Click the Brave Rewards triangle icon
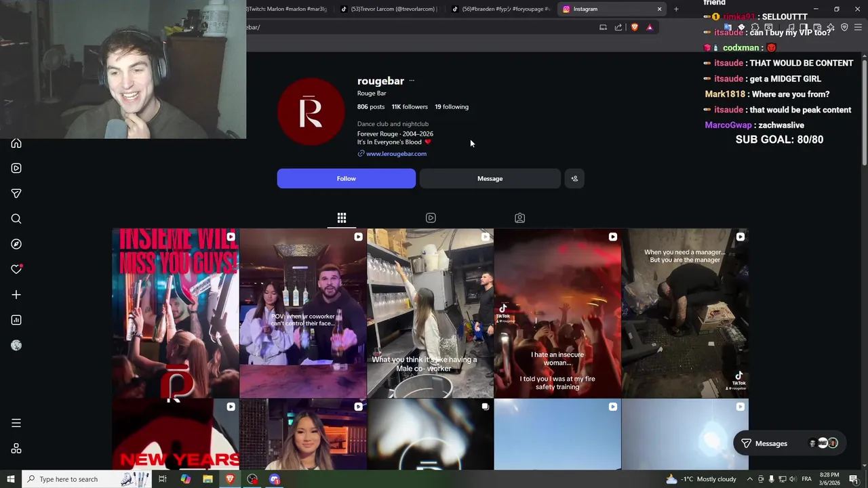This screenshot has width=868, height=488. point(650,27)
